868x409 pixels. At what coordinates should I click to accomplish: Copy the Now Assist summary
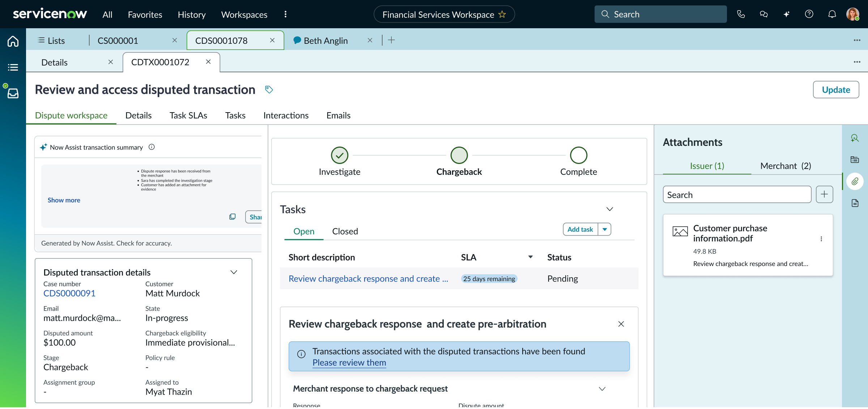(233, 216)
